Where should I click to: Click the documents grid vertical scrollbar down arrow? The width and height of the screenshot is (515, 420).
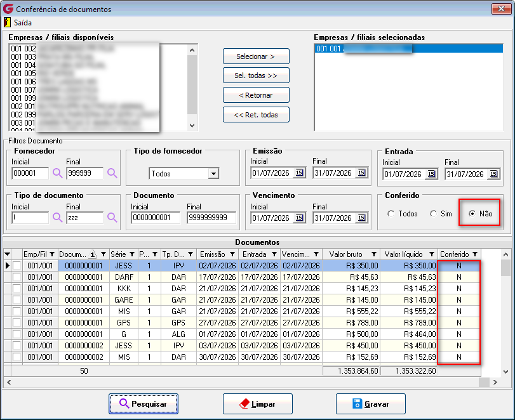[506, 371]
